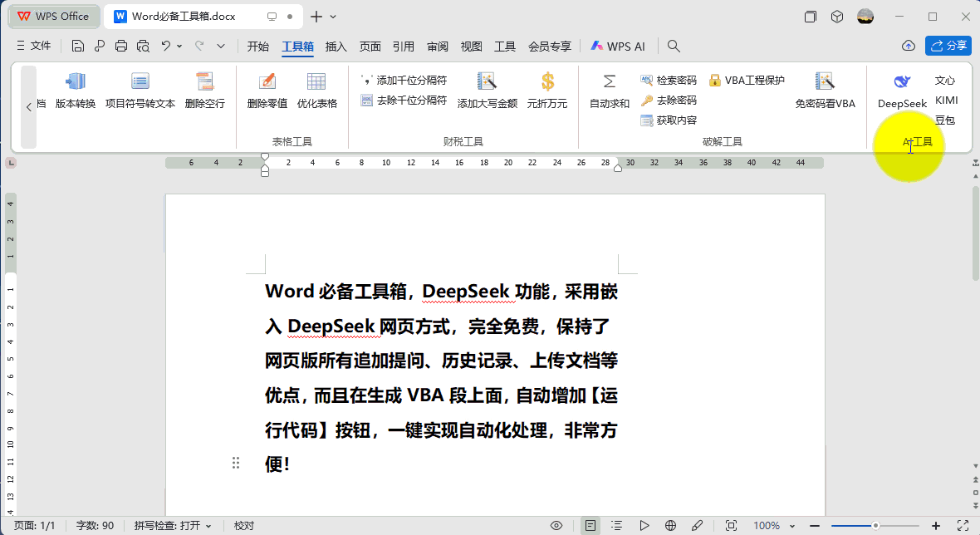Click the zoom slider handle
Viewport: 980px width, 535px height.
click(x=875, y=526)
